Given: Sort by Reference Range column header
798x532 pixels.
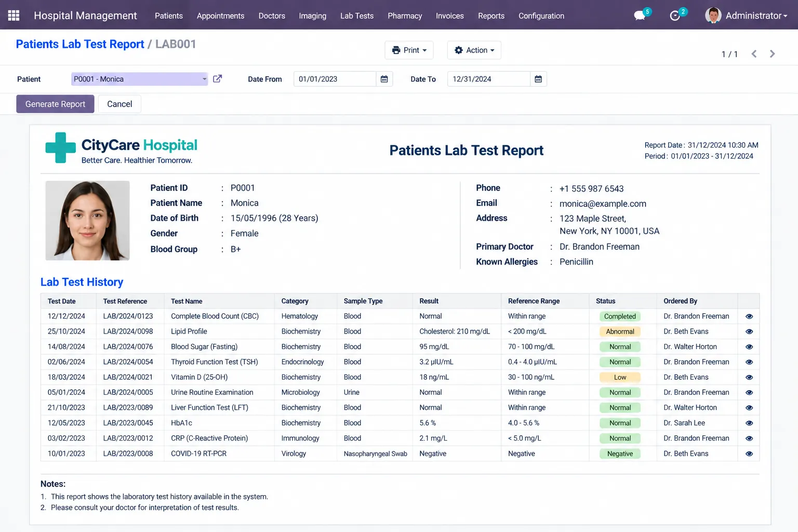Looking at the screenshot, I should coord(534,301).
